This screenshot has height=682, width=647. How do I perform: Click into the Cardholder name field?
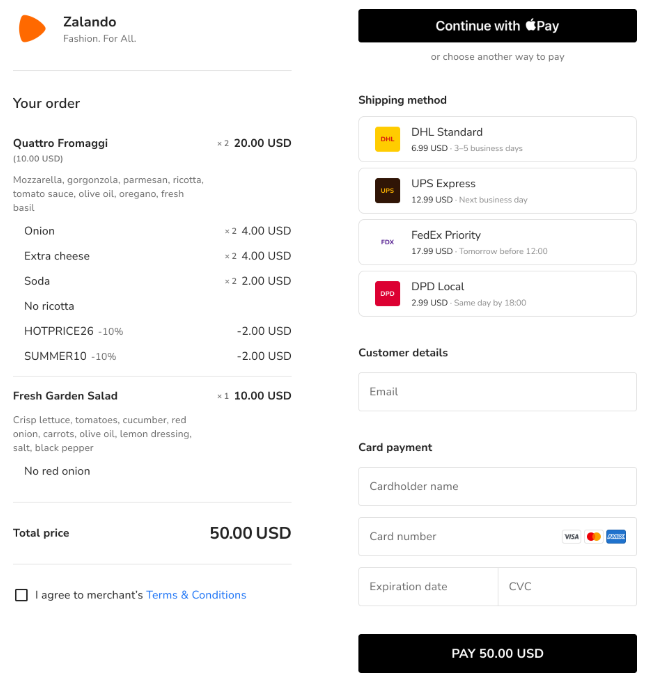click(497, 486)
